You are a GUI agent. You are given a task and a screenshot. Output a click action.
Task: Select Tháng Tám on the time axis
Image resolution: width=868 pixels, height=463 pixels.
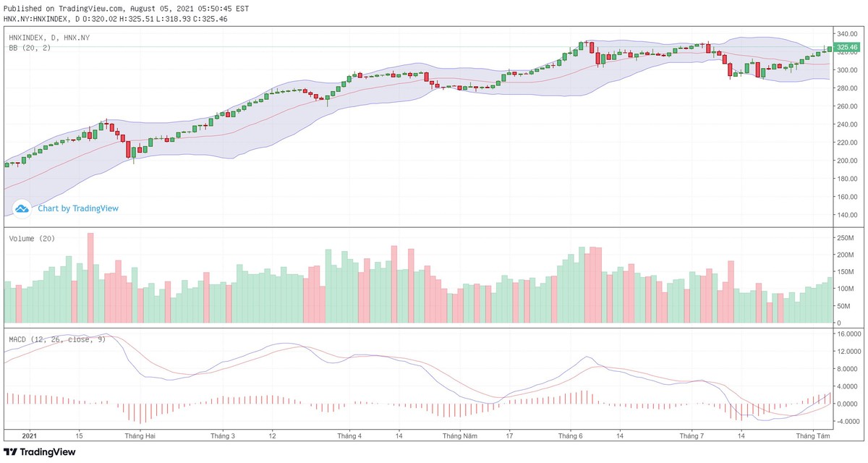(812, 436)
